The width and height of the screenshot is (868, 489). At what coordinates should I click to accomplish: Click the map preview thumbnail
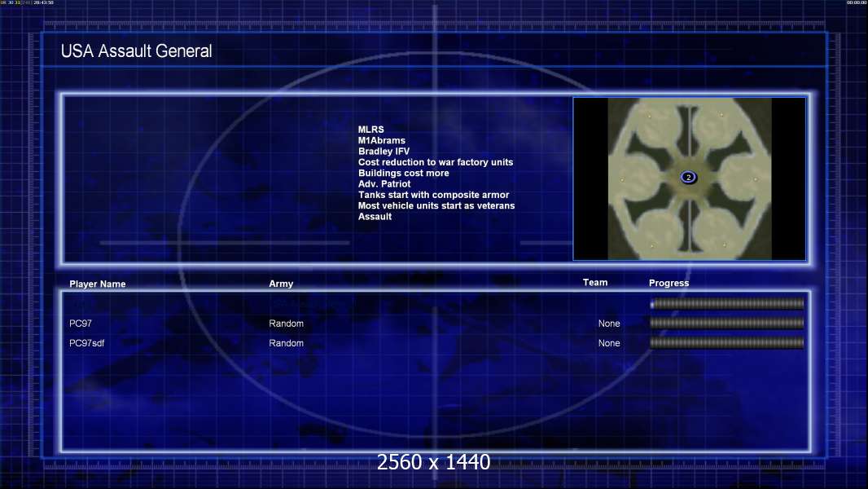[x=689, y=178]
